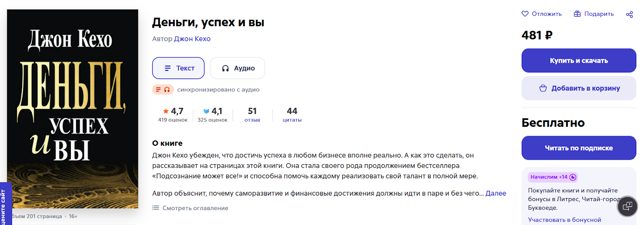Viewport: 644px width, 225px height.
Task: Click the Начислим +14 bonus badge
Action: pyautogui.click(x=553, y=177)
